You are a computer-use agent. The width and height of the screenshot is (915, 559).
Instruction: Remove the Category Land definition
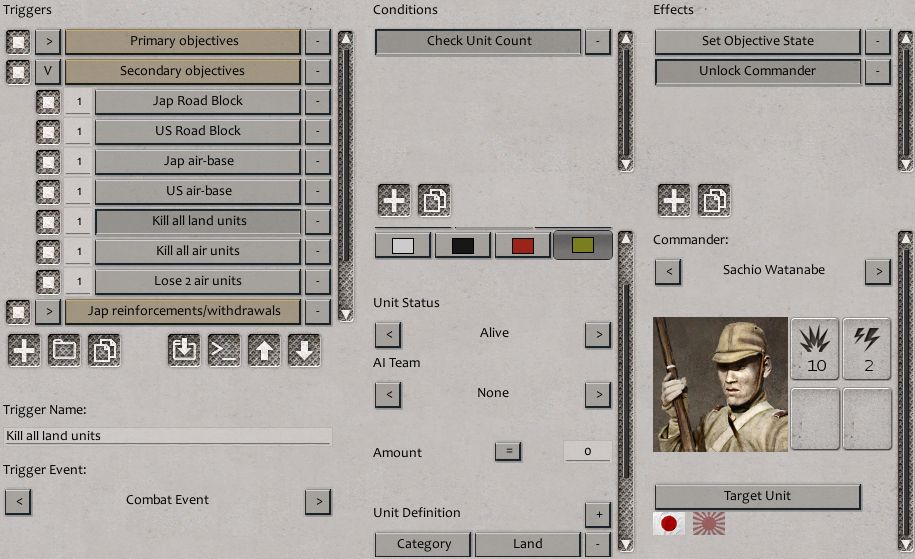coord(598,544)
